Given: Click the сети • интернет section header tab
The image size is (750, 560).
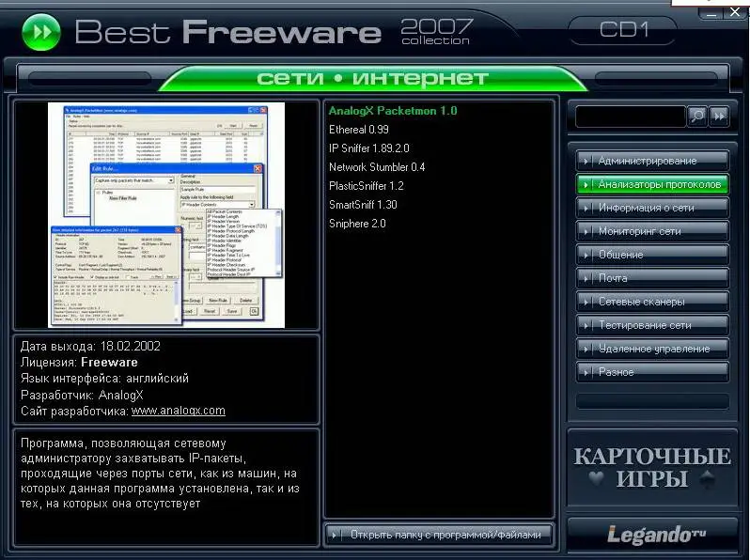Looking at the screenshot, I should [x=372, y=78].
